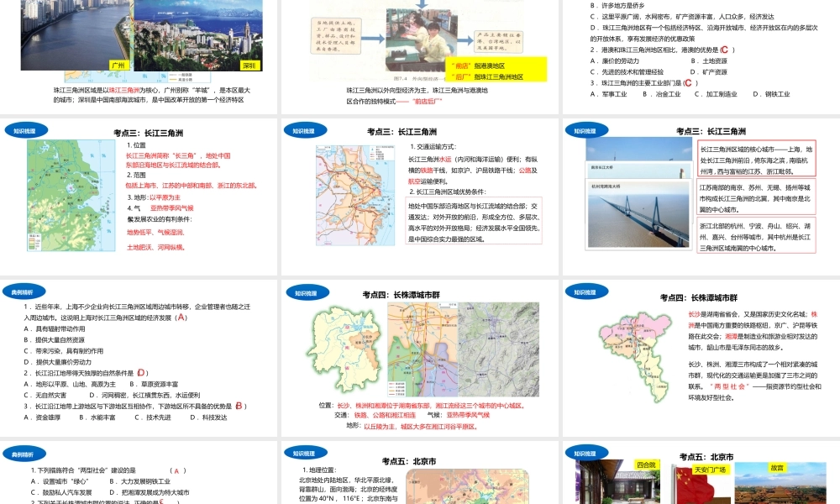Click red phrase "两型社会" in the paragraph
840x504 pixels.
coord(729,386)
